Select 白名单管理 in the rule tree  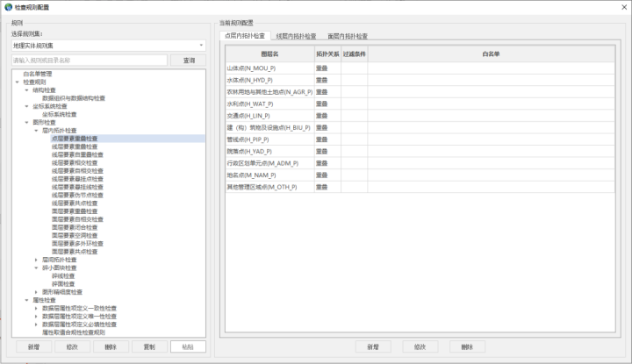tap(38, 75)
